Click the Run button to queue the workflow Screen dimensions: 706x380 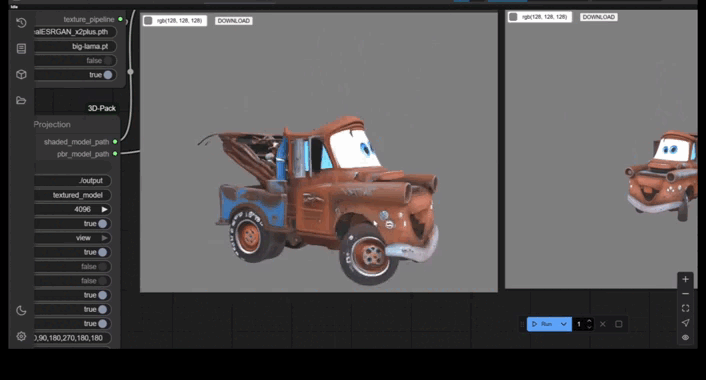(543, 324)
